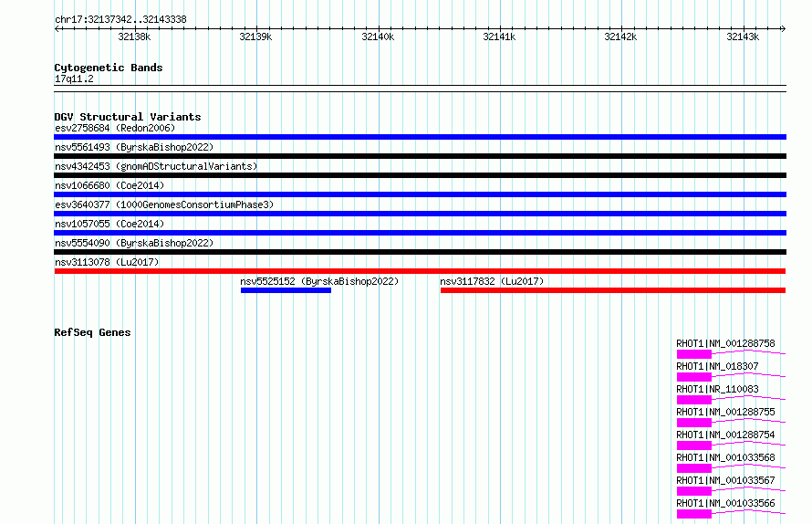Screen dimensions: 812x524
Task: Open variant nsv4342453 (gnomADStructuralVariants) label
Action: [x=156, y=166]
